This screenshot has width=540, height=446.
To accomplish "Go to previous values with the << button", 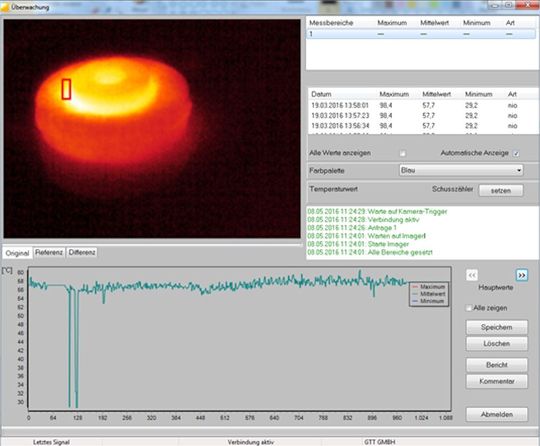I will pos(472,275).
